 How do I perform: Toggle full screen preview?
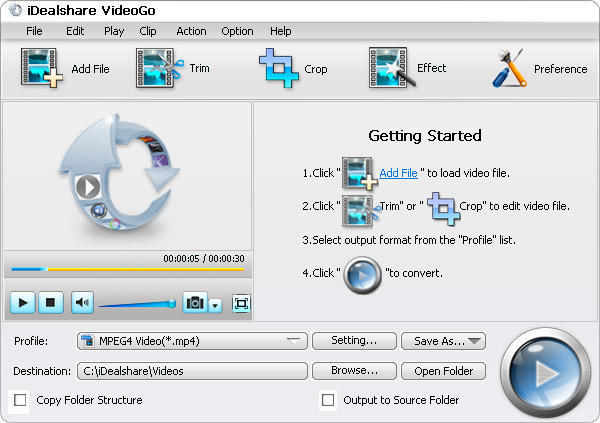coord(241,302)
